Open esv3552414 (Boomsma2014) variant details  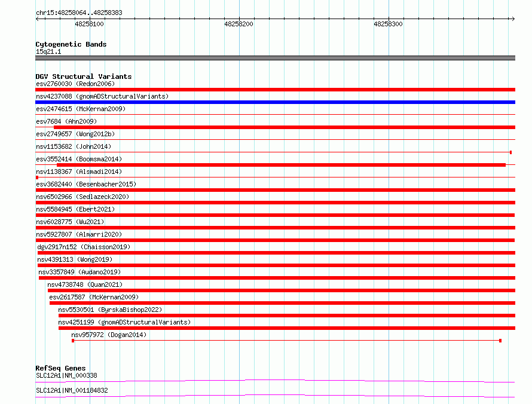(79, 159)
